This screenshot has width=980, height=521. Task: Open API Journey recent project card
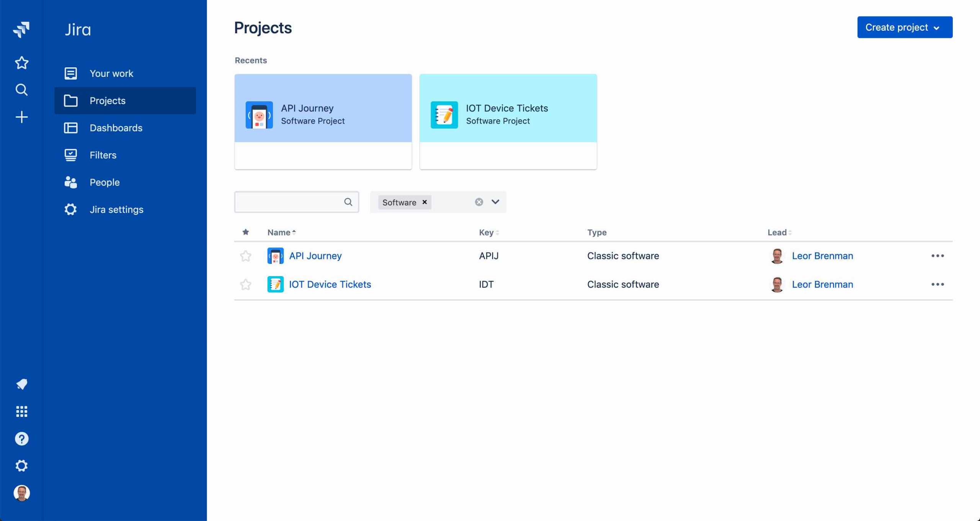point(323,122)
